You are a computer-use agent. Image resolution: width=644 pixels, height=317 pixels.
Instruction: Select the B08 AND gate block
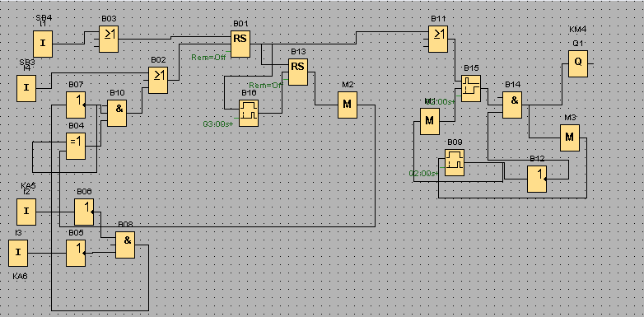(x=125, y=245)
